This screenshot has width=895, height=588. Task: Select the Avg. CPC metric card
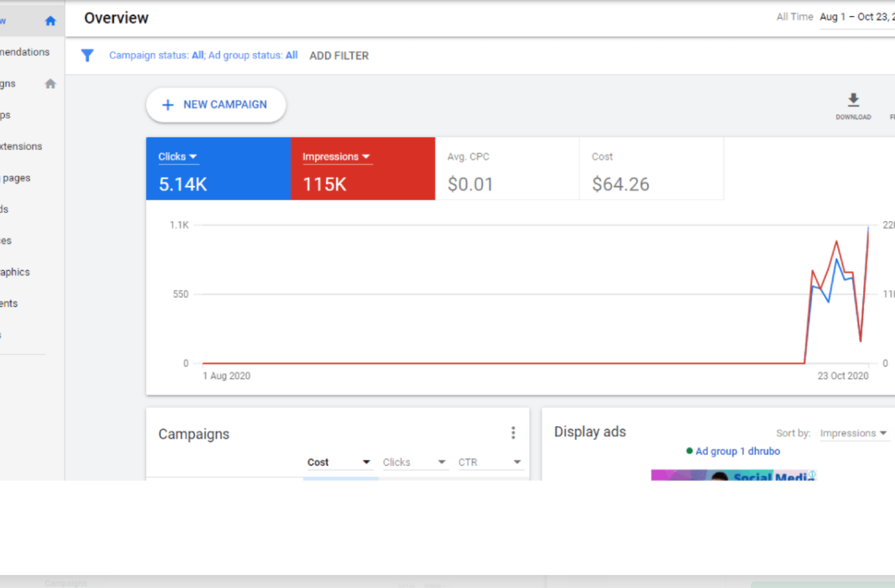point(507,169)
